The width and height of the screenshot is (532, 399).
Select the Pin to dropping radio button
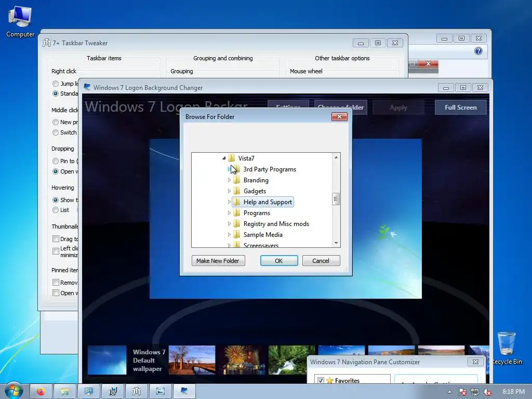56,161
